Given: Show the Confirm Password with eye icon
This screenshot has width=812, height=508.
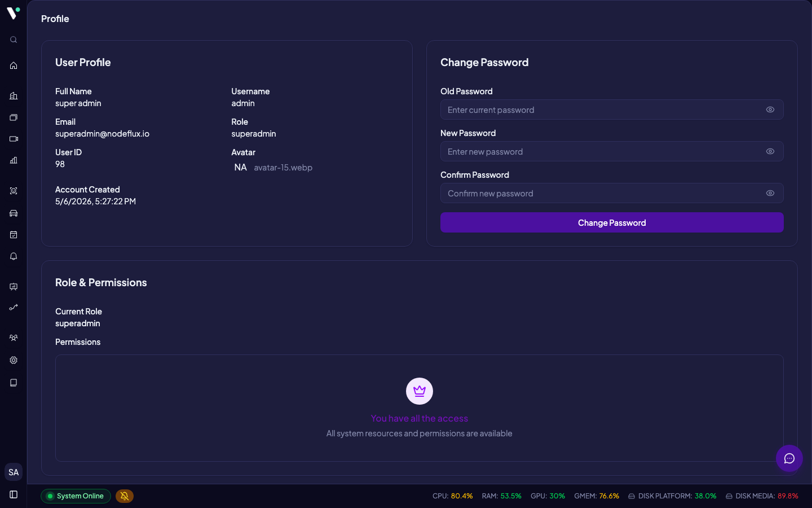Looking at the screenshot, I should click(770, 193).
